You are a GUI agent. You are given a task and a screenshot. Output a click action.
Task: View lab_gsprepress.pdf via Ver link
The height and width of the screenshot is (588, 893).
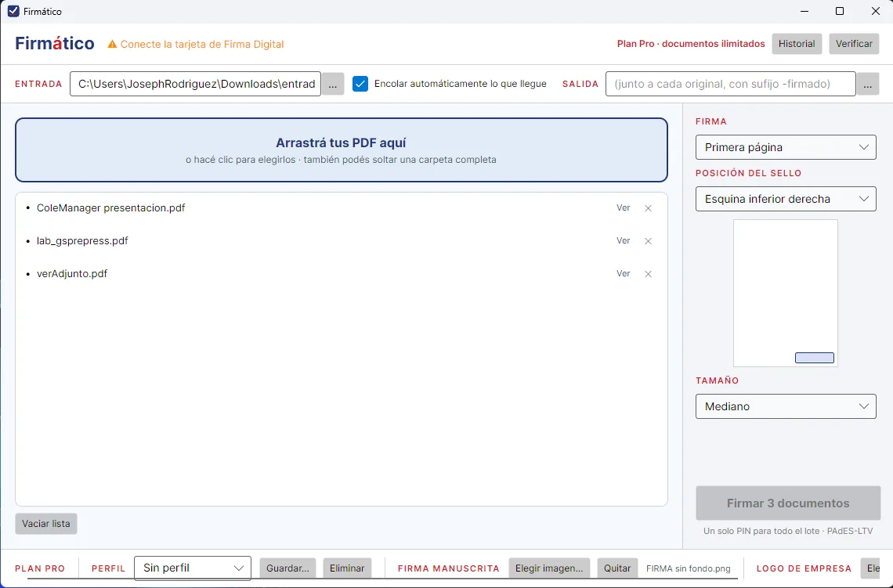pyautogui.click(x=623, y=241)
